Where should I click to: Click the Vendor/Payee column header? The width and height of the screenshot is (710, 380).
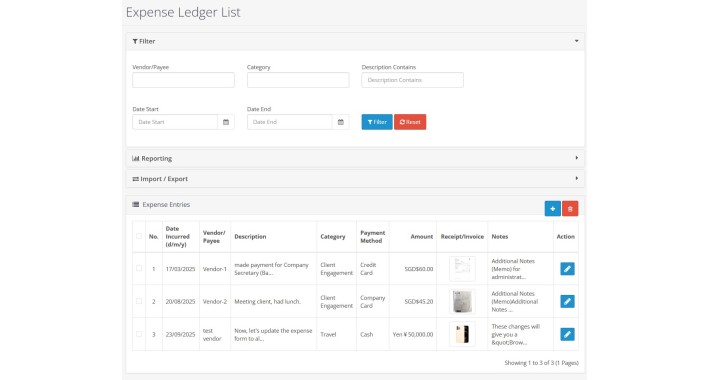tap(214, 236)
